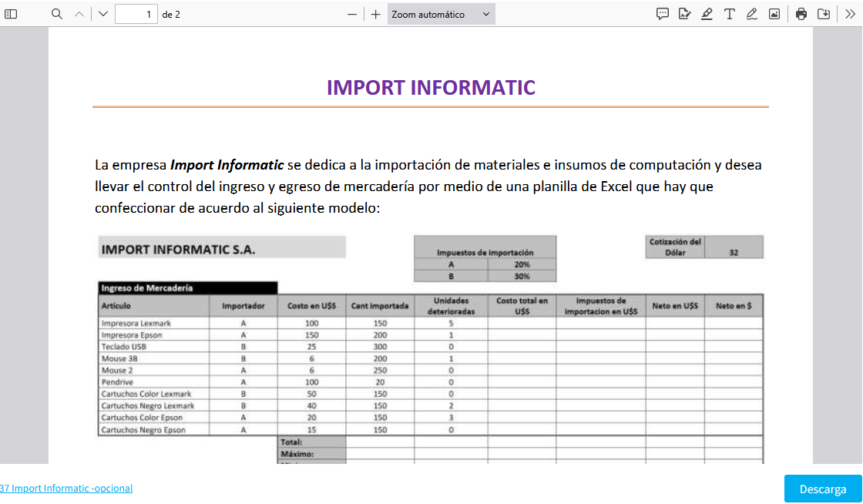The image size is (863, 504).
Task: Go to the previous page
Action: [x=79, y=14]
